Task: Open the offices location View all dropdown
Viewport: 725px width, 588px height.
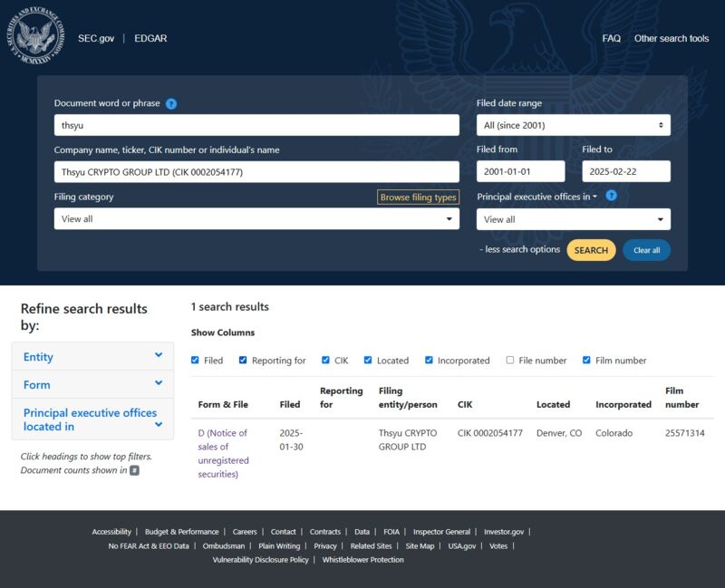Action: coord(574,219)
